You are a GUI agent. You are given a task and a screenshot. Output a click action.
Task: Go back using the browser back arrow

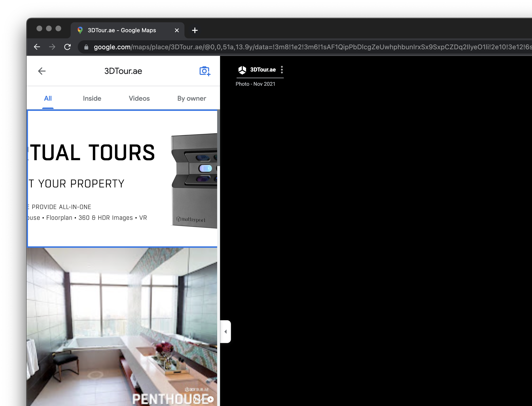coord(37,47)
